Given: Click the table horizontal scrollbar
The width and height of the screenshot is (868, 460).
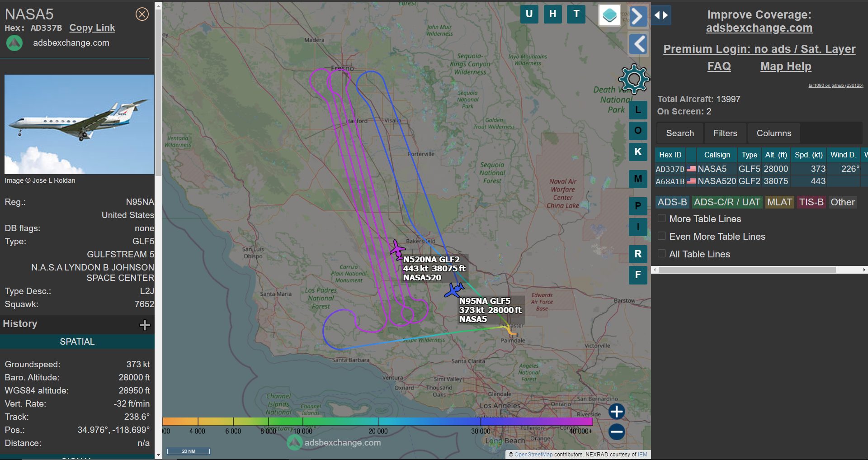Looking at the screenshot, I should (747, 270).
